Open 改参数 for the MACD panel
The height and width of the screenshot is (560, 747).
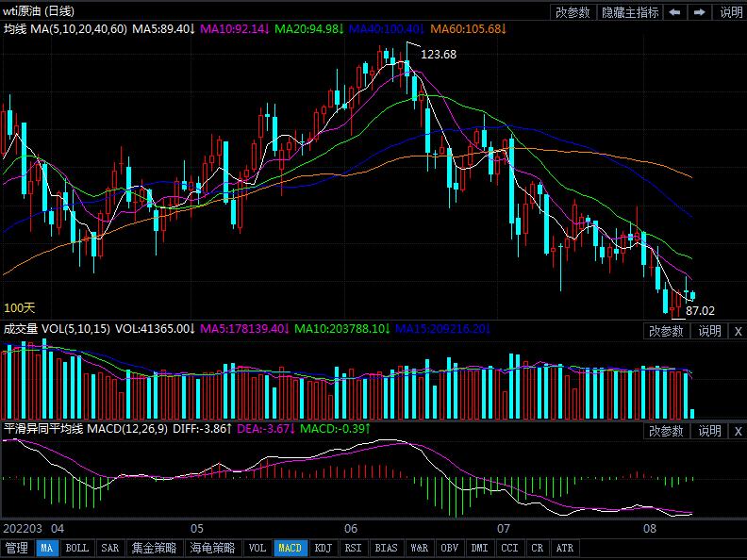666,431
